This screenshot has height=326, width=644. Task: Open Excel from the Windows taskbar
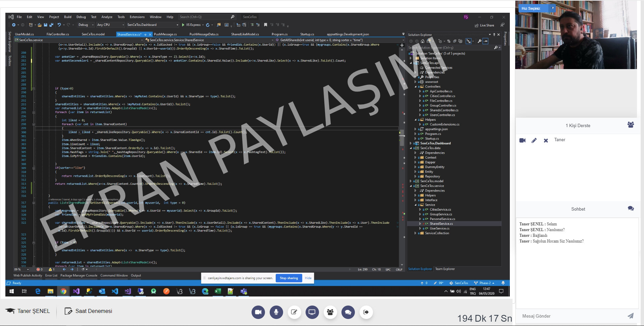coord(218,291)
